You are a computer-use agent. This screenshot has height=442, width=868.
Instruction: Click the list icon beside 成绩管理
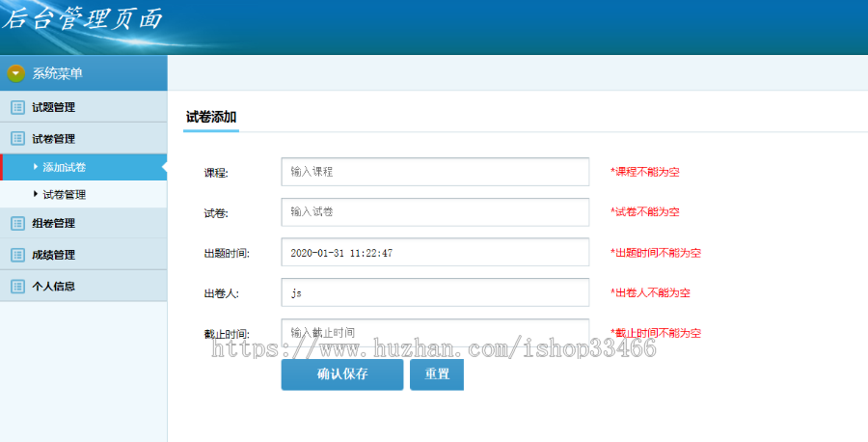(x=17, y=255)
